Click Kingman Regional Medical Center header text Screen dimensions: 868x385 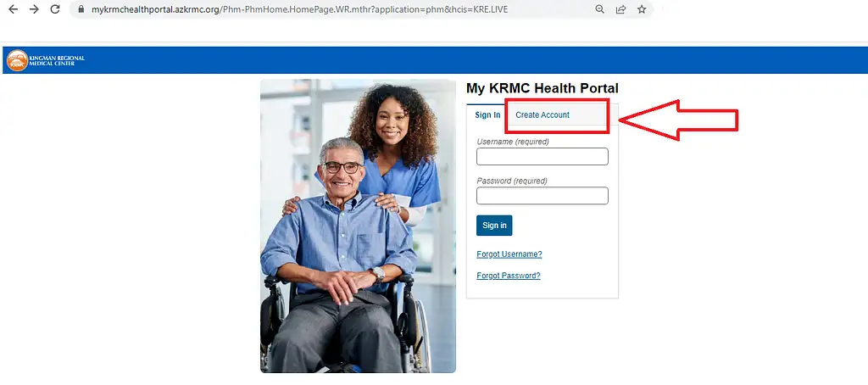[57, 60]
